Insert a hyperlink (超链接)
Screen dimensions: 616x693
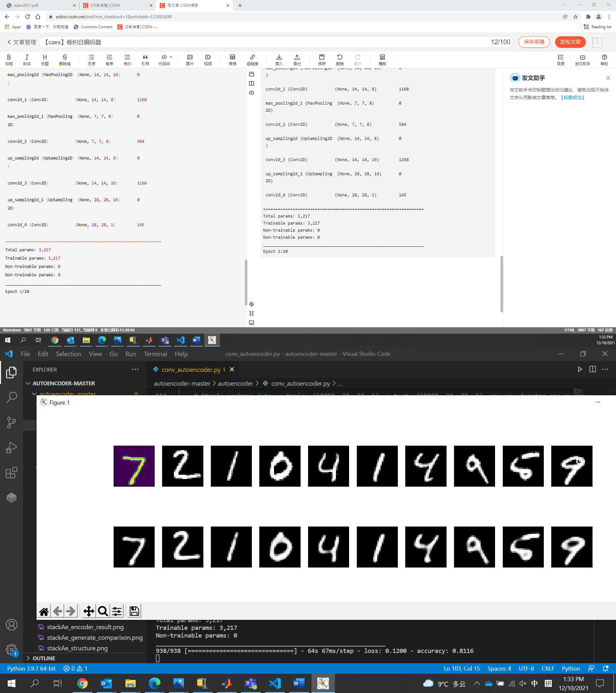tap(252, 59)
